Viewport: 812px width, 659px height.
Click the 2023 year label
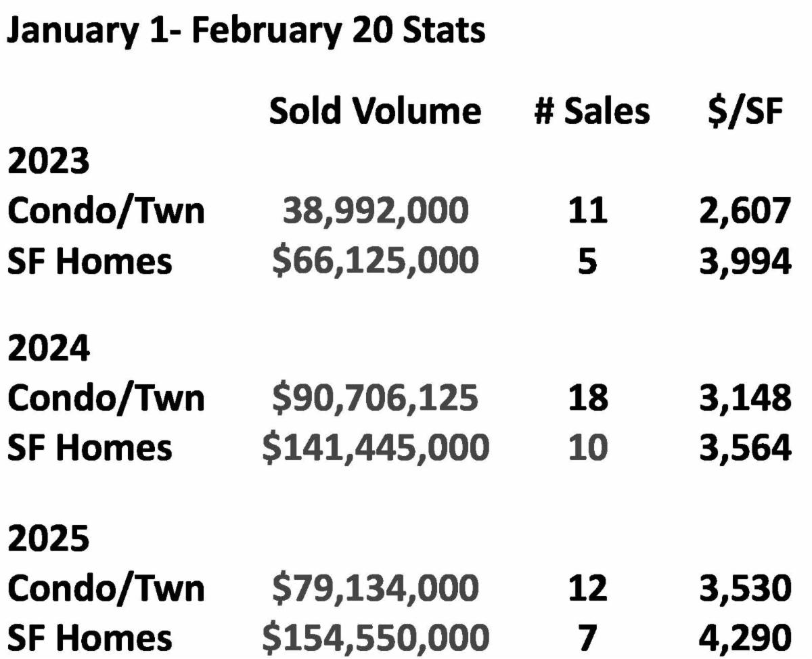(x=49, y=163)
